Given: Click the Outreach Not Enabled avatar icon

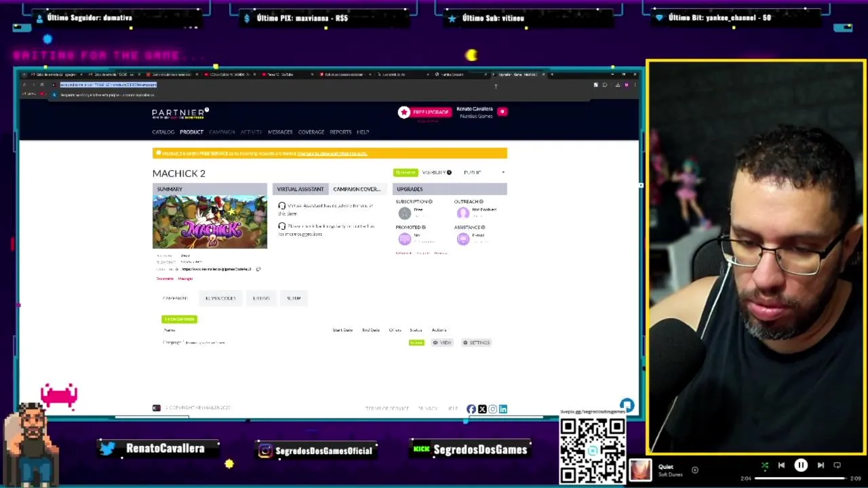Looking at the screenshot, I should tap(463, 213).
